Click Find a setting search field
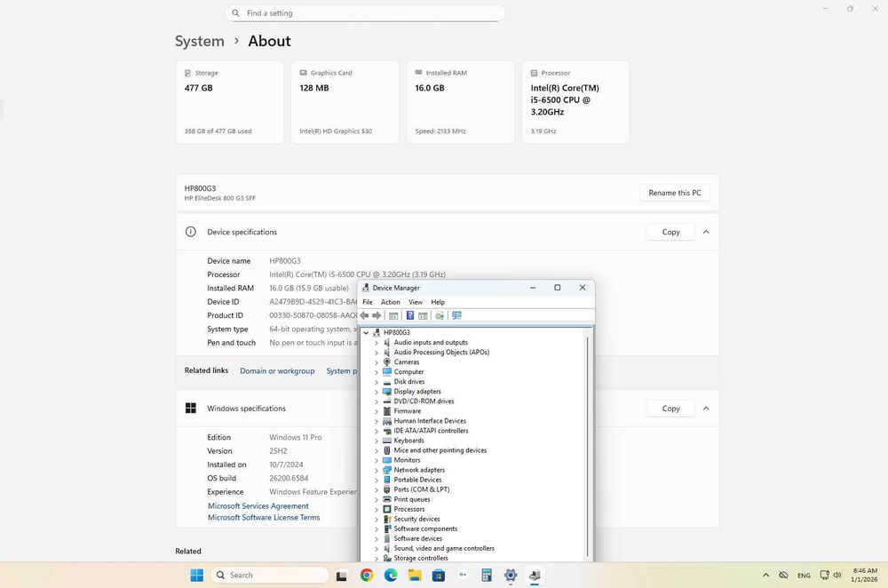This screenshot has width=888, height=588. click(x=365, y=13)
